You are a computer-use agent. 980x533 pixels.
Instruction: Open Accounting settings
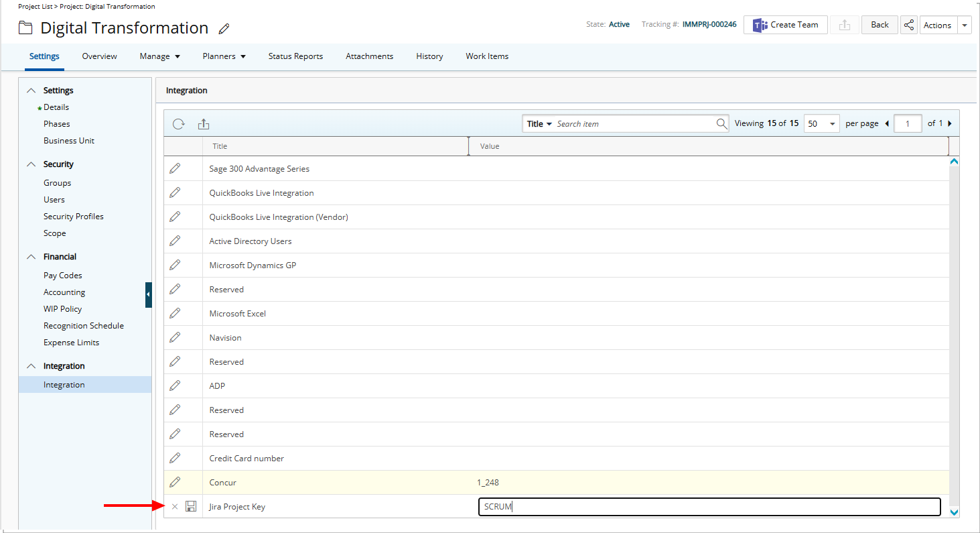tap(64, 292)
